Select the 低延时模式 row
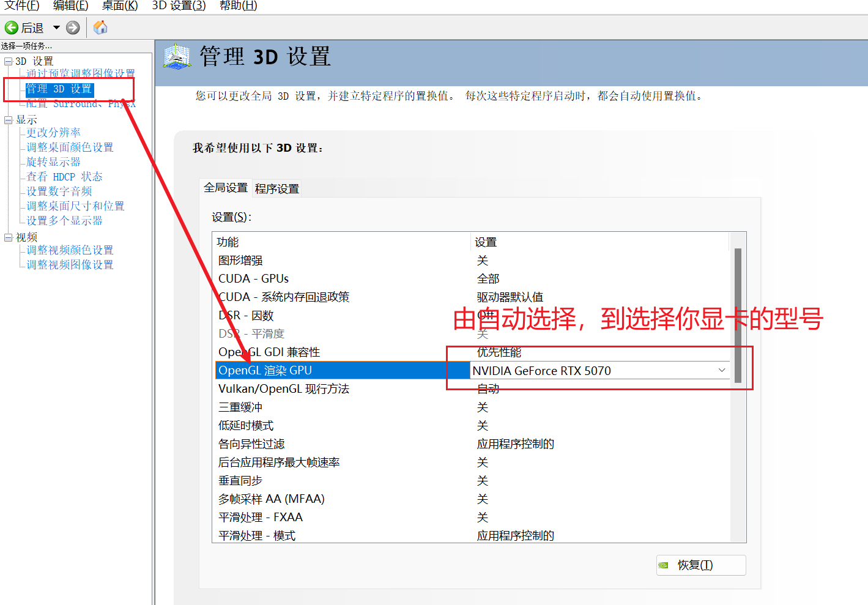 click(x=471, y=425)
